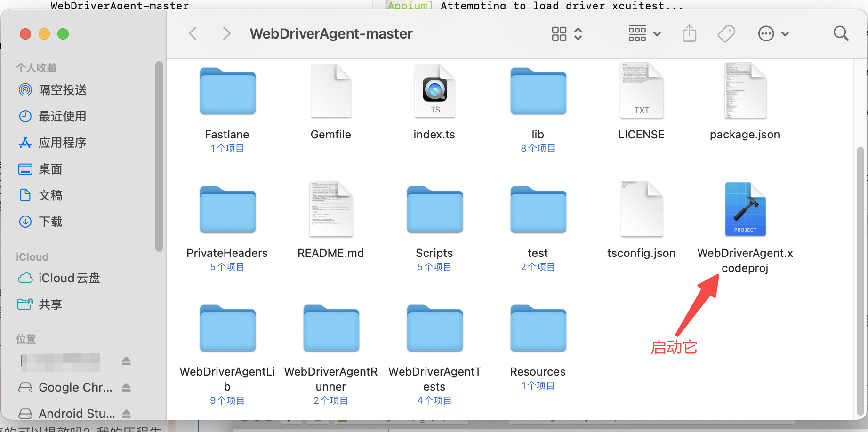Screen dimensions: 868x432
Task: Select the LICENSE text file
Action: click(642, 90)
